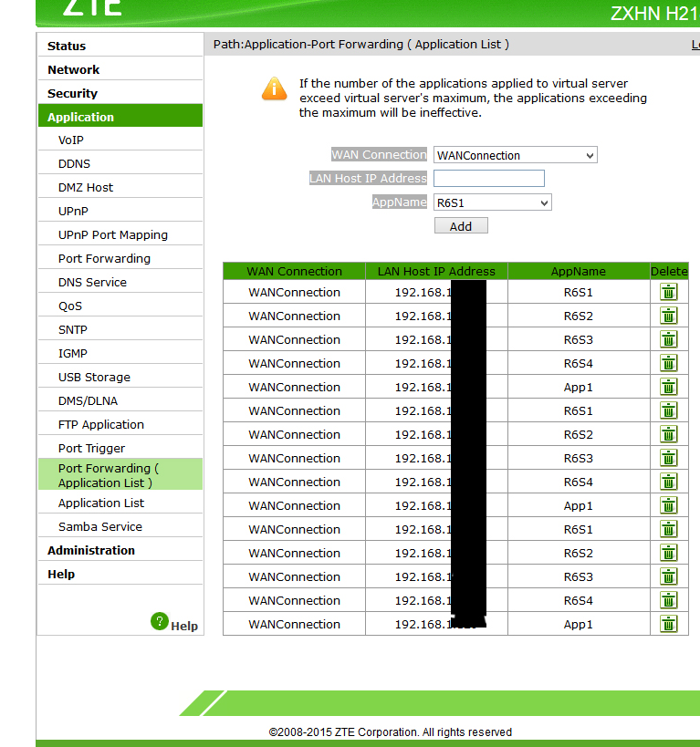Delete the first R6S4 entry
This screenshot has height=747, width=700.
[x=669, y=364]
